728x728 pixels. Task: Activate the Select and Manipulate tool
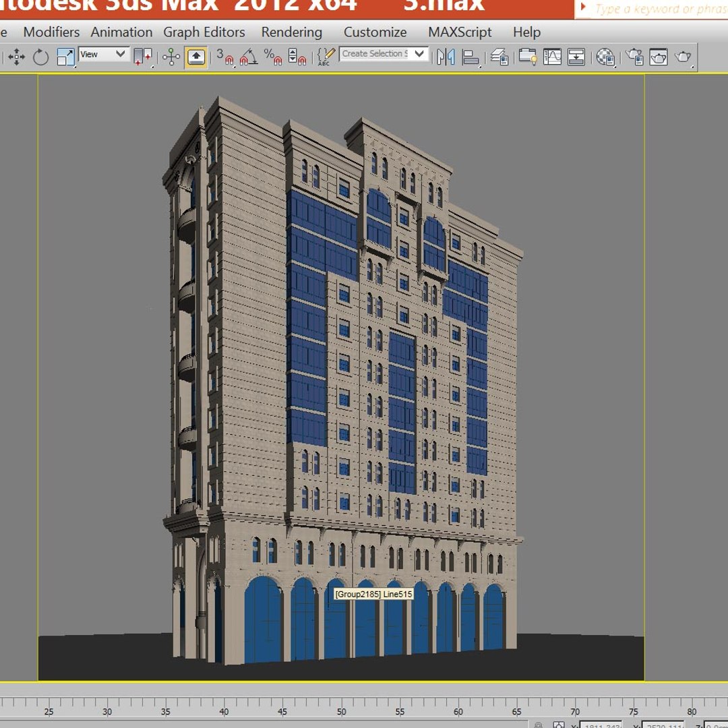pyautogui.click(x=171, y=57)
